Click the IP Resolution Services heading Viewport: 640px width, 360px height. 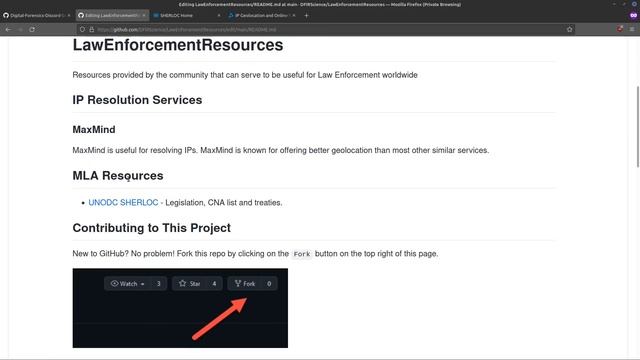tap(137, 100)
